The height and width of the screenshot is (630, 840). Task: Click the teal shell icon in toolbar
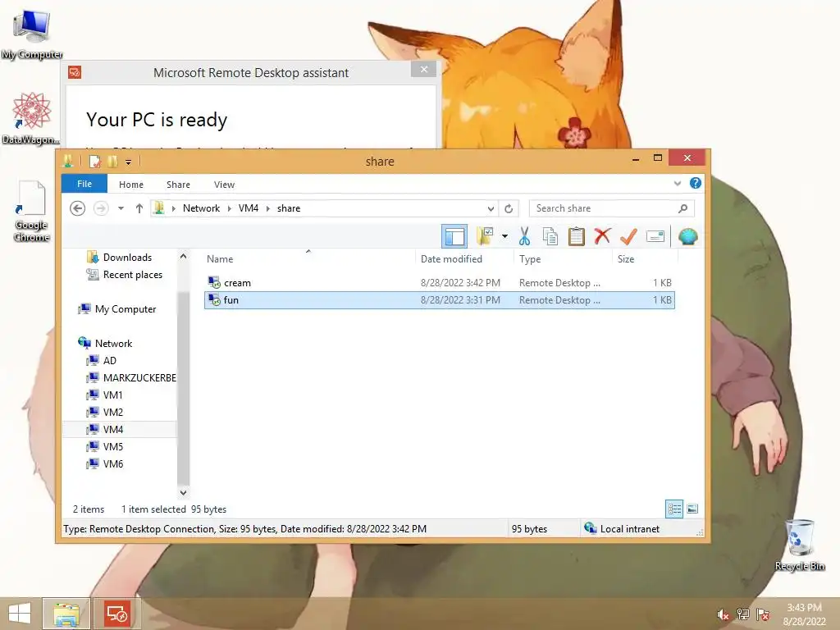pos(688,236)
